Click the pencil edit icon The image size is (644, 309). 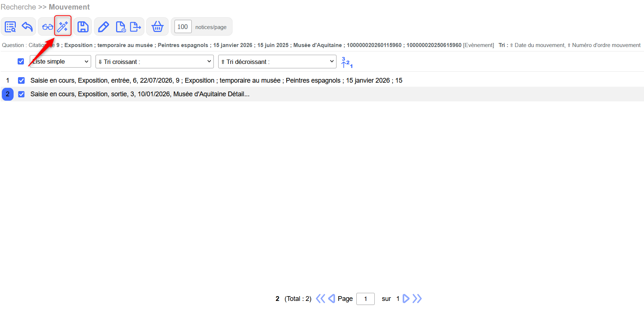point(103,27)
